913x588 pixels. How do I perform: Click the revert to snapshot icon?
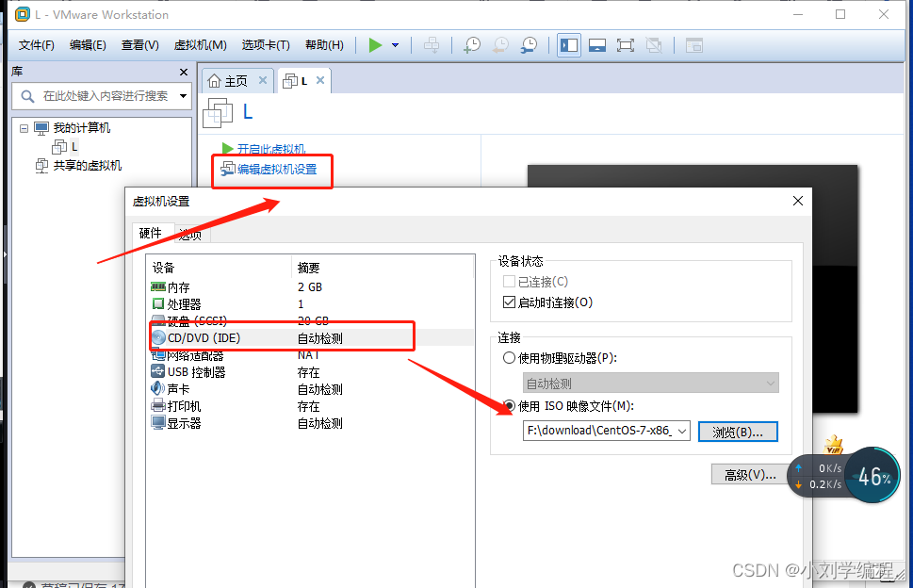500,45
